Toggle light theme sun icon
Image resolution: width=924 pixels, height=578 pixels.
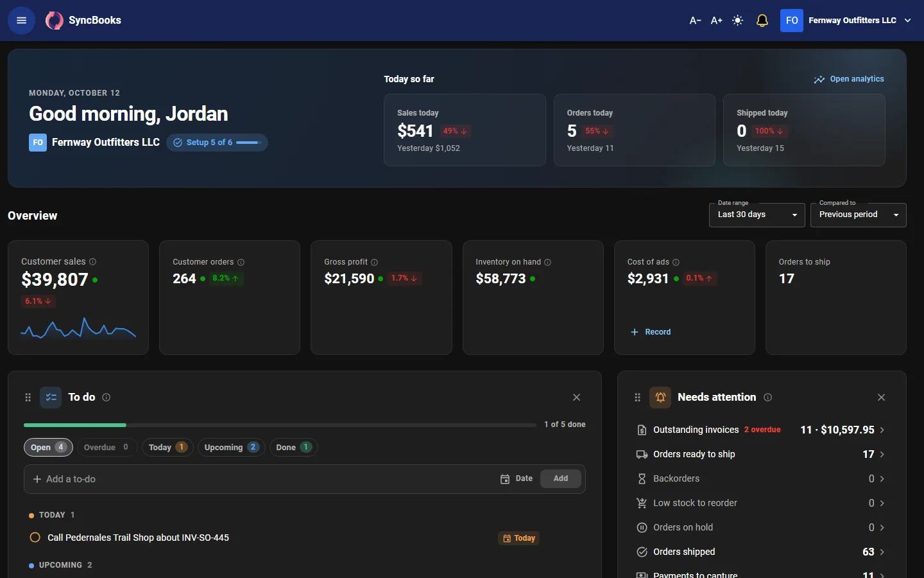[x=738, y=21]
